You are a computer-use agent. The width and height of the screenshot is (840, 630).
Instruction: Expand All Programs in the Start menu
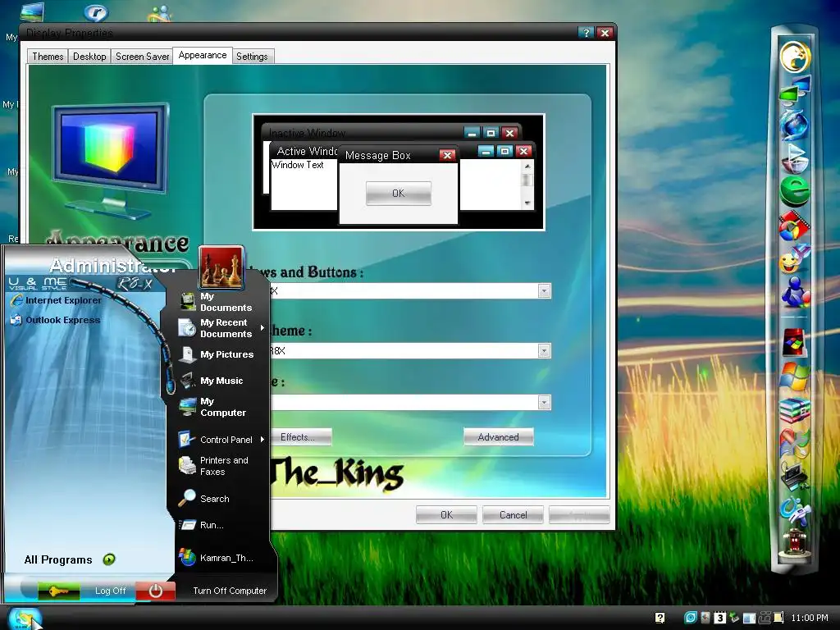coord(70,559)
